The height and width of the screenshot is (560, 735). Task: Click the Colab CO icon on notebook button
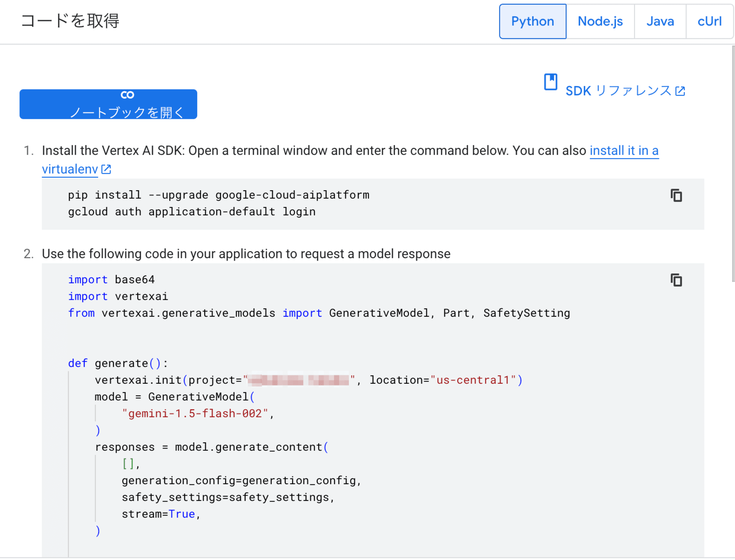pyautogui.click(x=127, y=95)
